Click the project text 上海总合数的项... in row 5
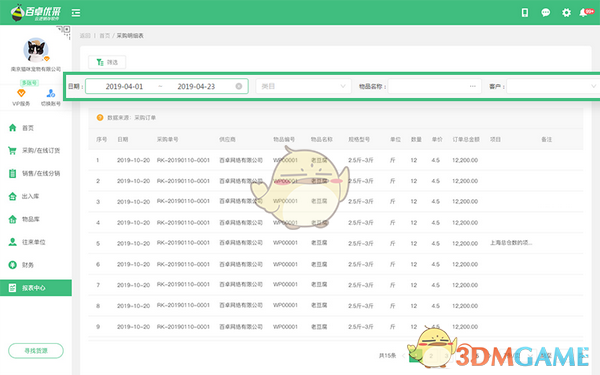Viewport: 600px width, 375px height. click(x=511, y=243)
